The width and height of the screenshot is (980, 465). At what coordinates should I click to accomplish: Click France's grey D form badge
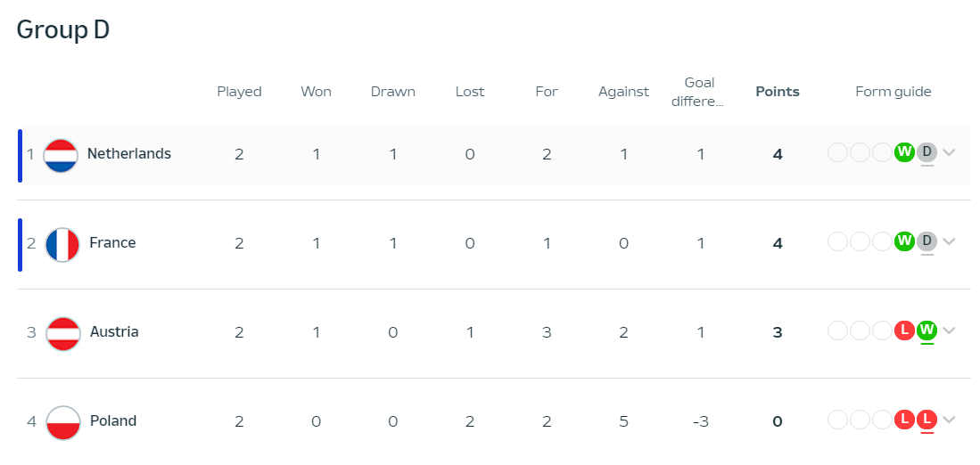pos(927,241)
